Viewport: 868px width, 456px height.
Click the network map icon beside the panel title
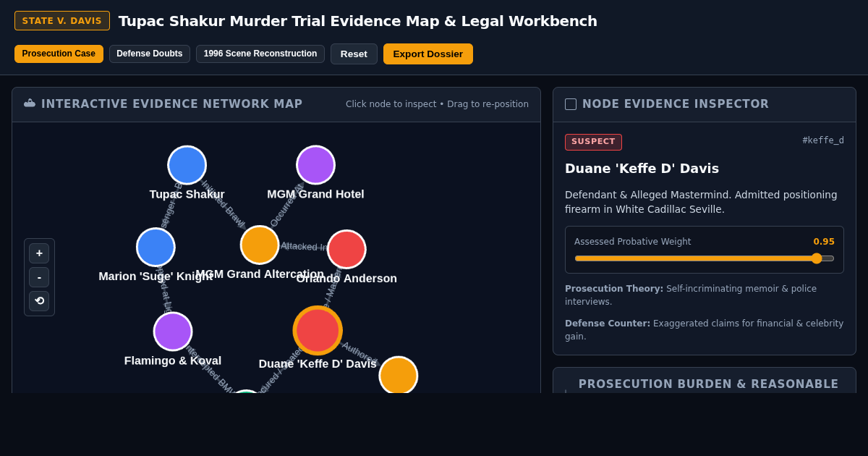tap(30, 104)
